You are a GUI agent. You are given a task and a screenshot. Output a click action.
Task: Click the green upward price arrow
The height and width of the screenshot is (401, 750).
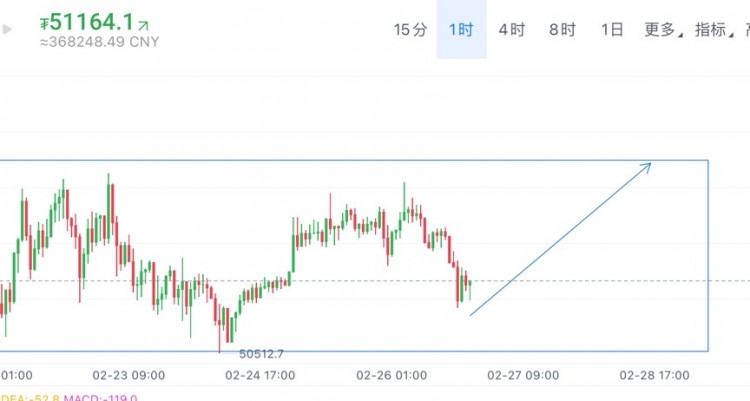click(x=143, y=25)
